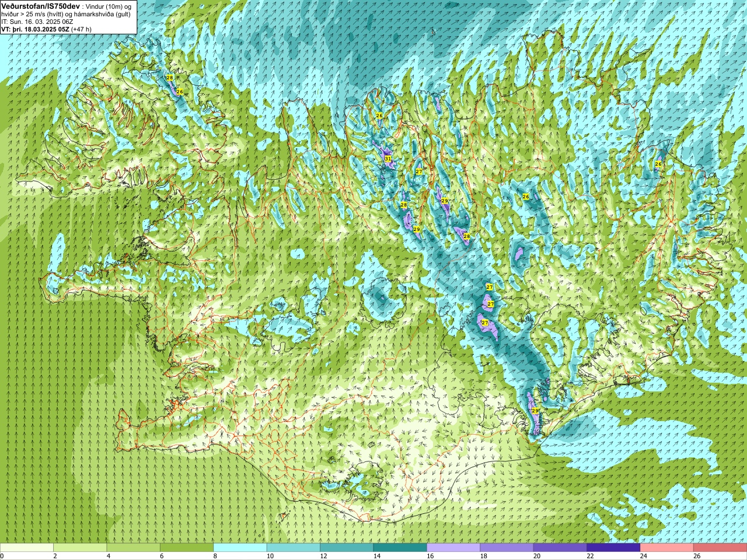The height and width of the screenshot is (560, 747).
Task: Select the "IT: Sun. 16. 03. 2025 06Z" line
Action: 37,22
